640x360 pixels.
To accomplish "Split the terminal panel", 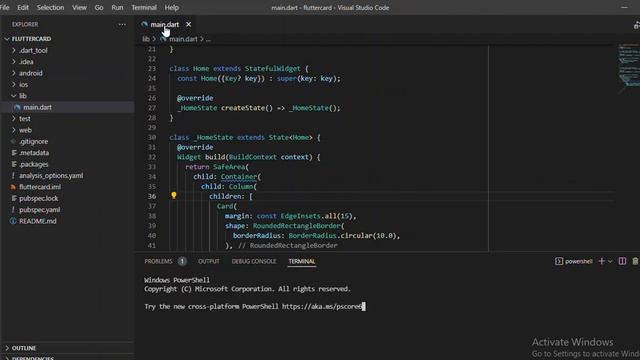I will click(x=622, y=261).
